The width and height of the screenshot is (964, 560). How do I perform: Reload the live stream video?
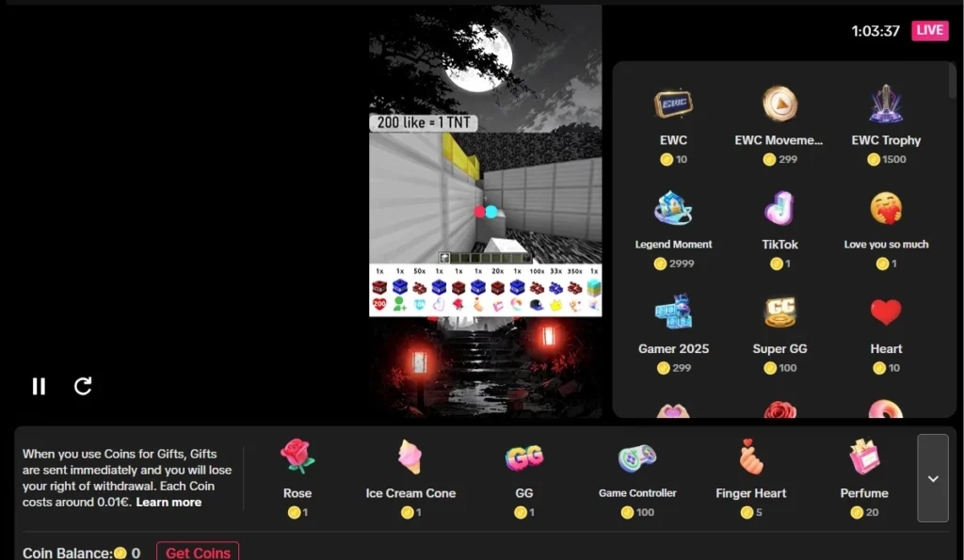tap(83, 386)
